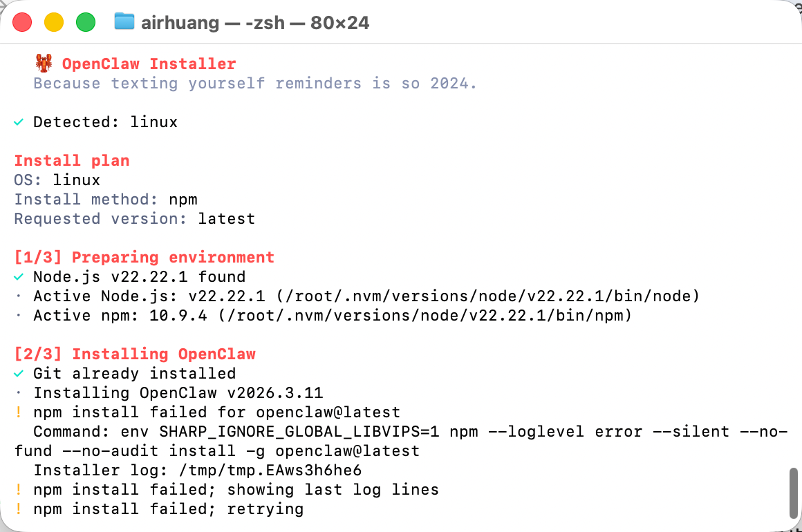Click the [2/3] Installing OpenClaw heading
Viewport: 802px width, 532px height.
click(135, 354)
